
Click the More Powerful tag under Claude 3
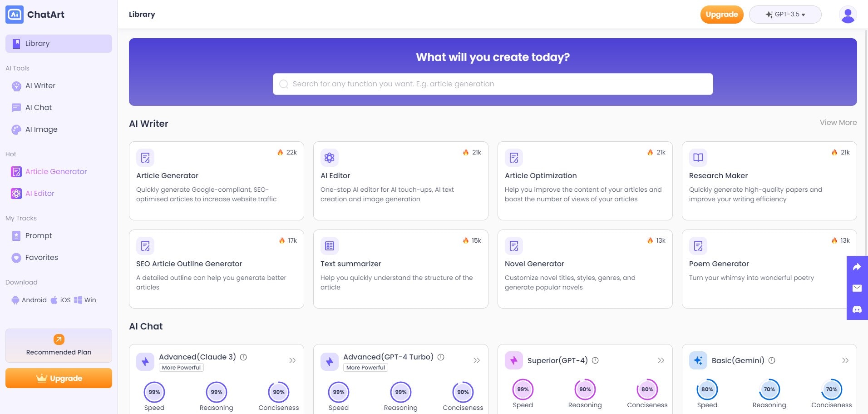181,368
